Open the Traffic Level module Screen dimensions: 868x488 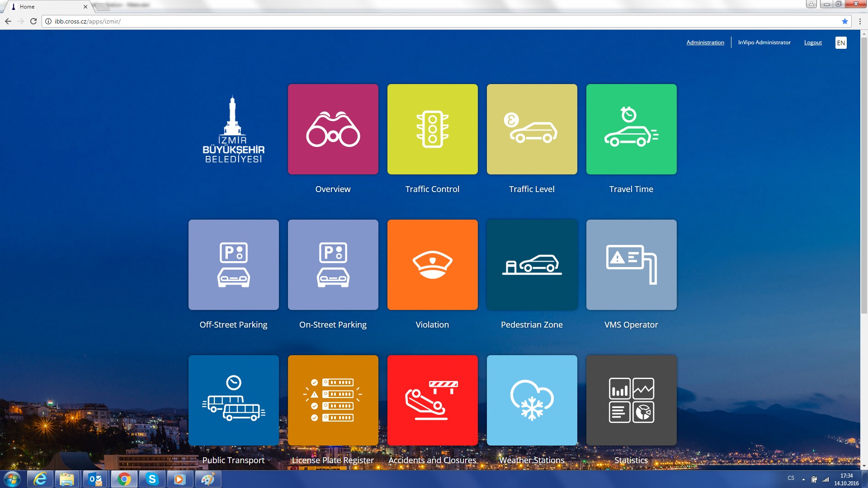tap(532, 129)
